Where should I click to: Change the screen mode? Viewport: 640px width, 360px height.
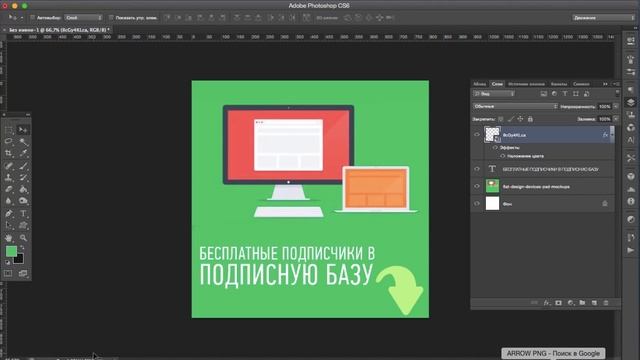(x=23, y=273)
